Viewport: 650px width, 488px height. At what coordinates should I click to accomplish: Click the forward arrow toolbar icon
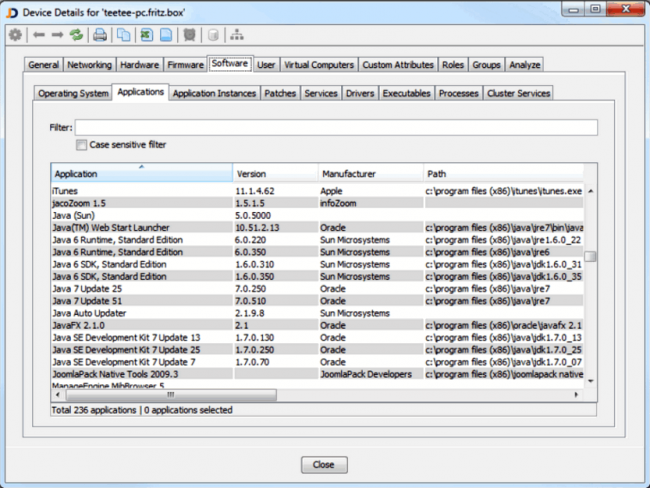point(57,35)
